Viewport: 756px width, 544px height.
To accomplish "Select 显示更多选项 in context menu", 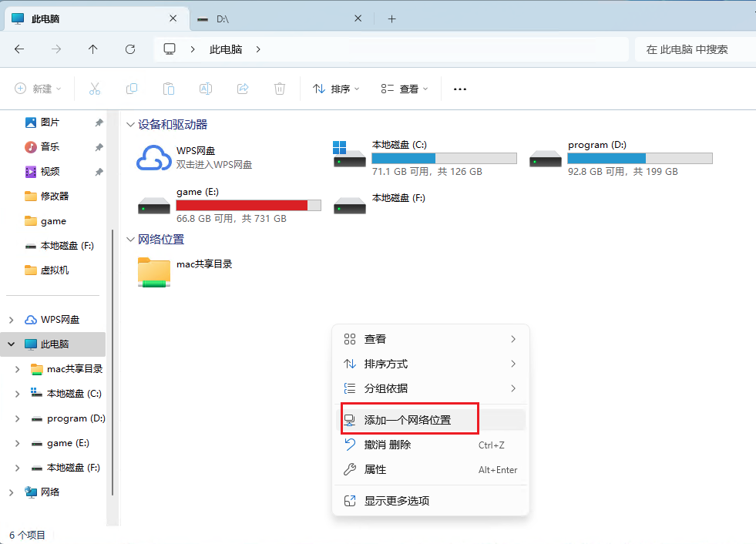I will (397, 501).
